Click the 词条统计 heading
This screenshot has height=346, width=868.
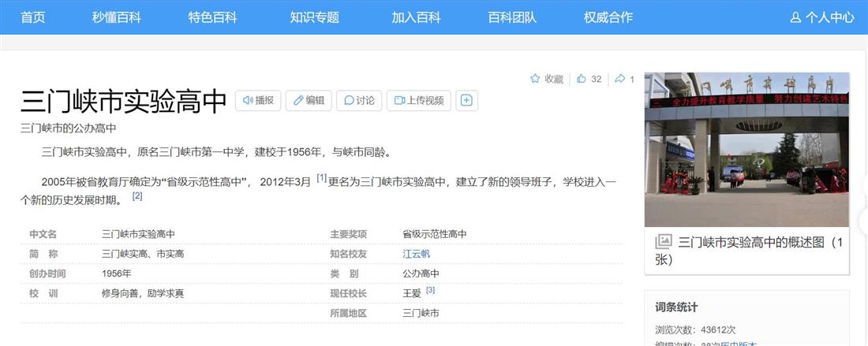click(x=676, y=307)
